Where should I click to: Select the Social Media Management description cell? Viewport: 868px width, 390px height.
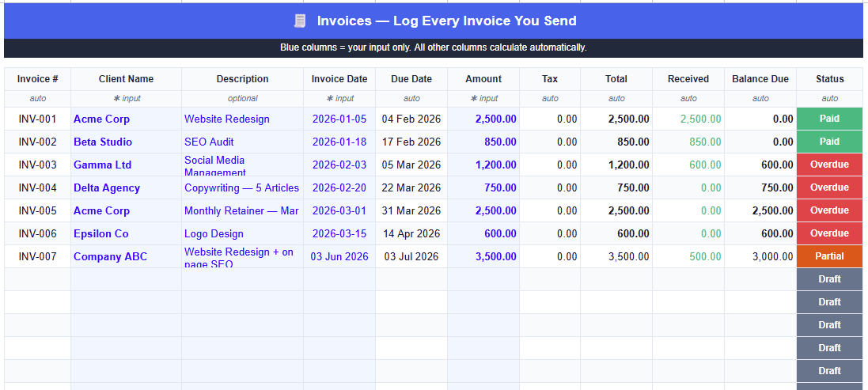coord(242,165)
